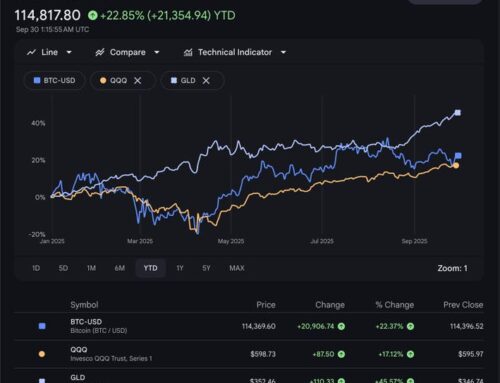Sort table by Symbol column header
The width and height of the screenshot is (500, 383).
pos(84,305)
